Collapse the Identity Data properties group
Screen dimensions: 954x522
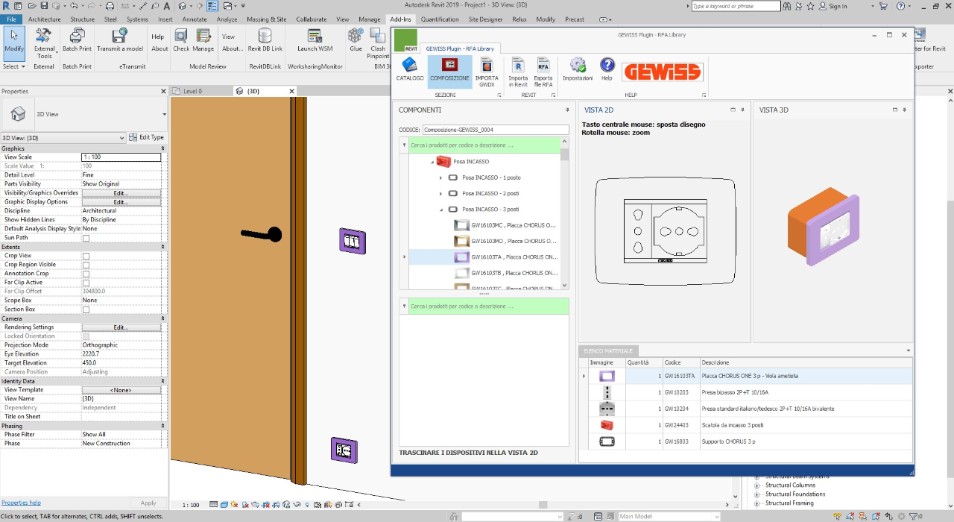[162, 381]
